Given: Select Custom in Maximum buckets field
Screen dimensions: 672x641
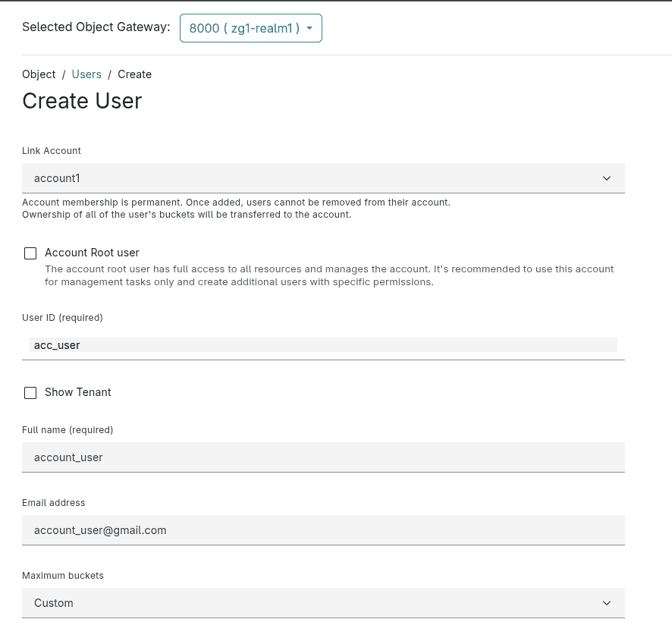Looking at the screenshot, I should 323,602.
